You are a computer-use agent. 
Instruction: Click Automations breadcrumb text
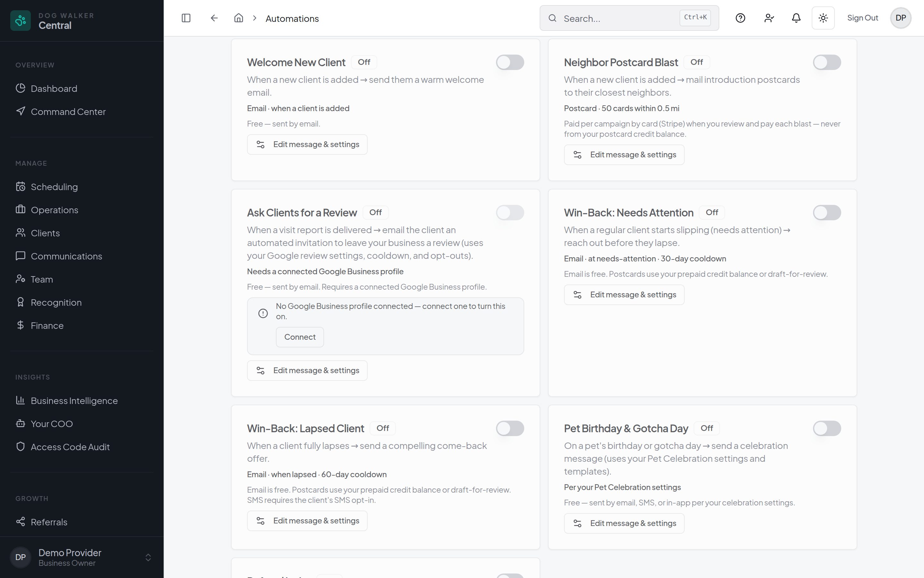click(x=292, y=18)
